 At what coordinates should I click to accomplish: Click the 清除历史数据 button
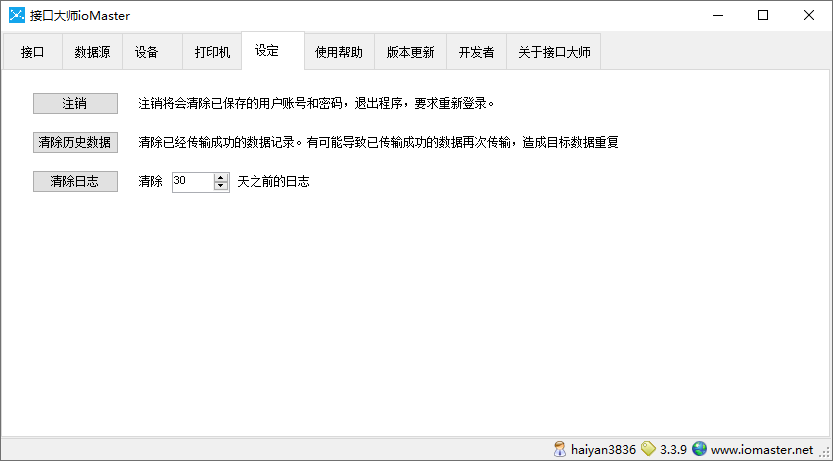click(x=75, y=143)
